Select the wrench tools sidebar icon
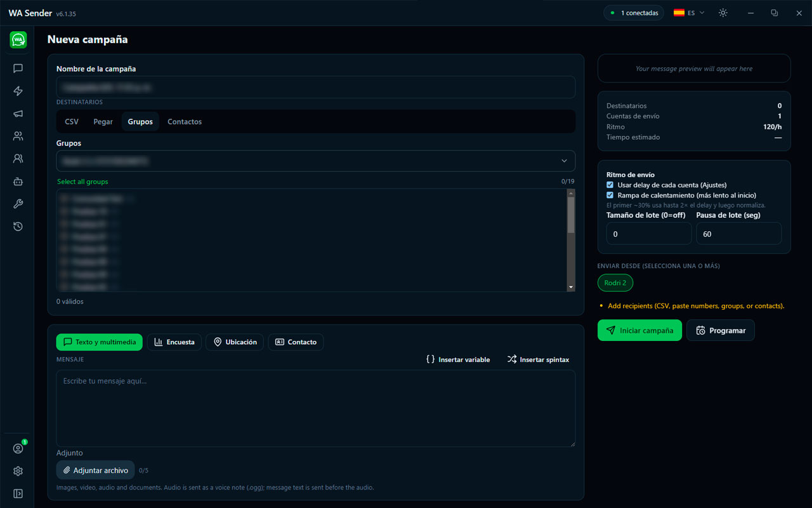The height and width of the screenshot is (508, 812). click(x=18, y=204)
